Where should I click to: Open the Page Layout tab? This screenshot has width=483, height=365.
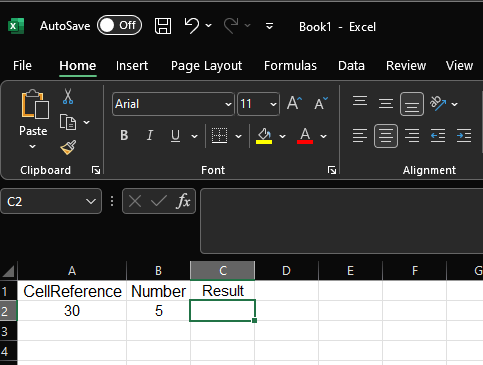206,66
